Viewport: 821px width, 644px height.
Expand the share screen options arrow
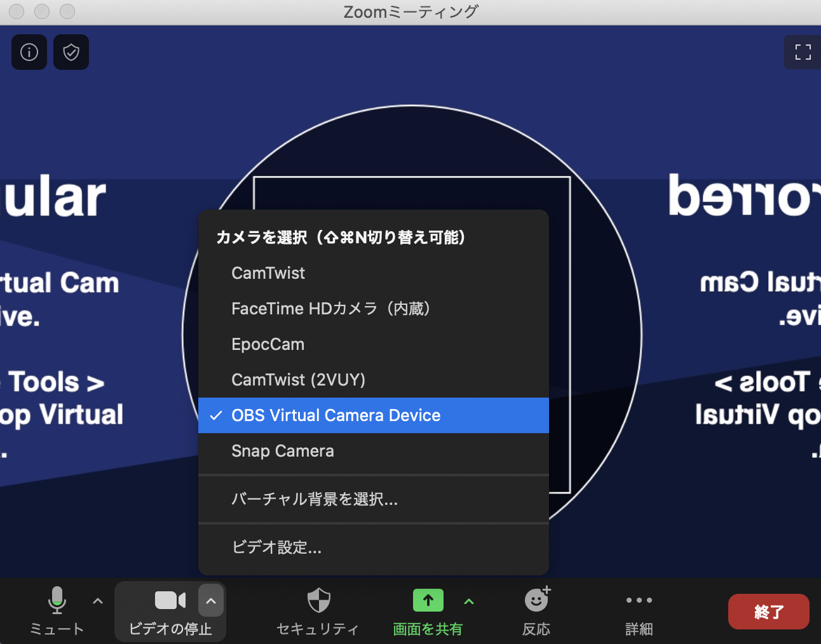(469, 601)
